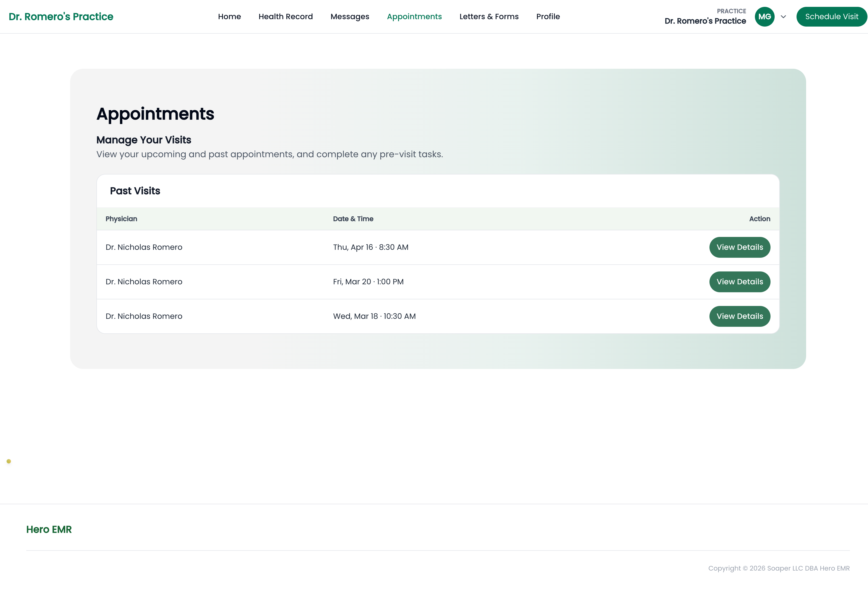Expand the account dropdown chevron
Image resolution: width=868 pixels, height=590 pixels.
click(783, 17)
